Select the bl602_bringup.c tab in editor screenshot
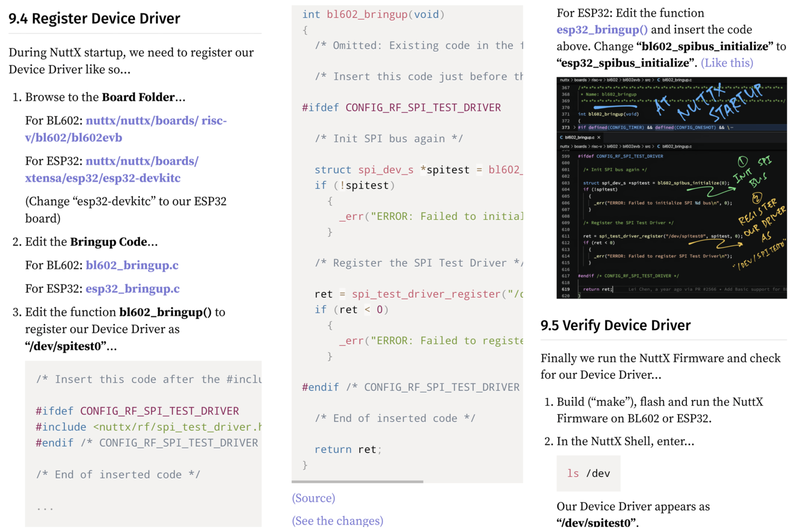This screenshot has width=799, height=532. [579, 137]
